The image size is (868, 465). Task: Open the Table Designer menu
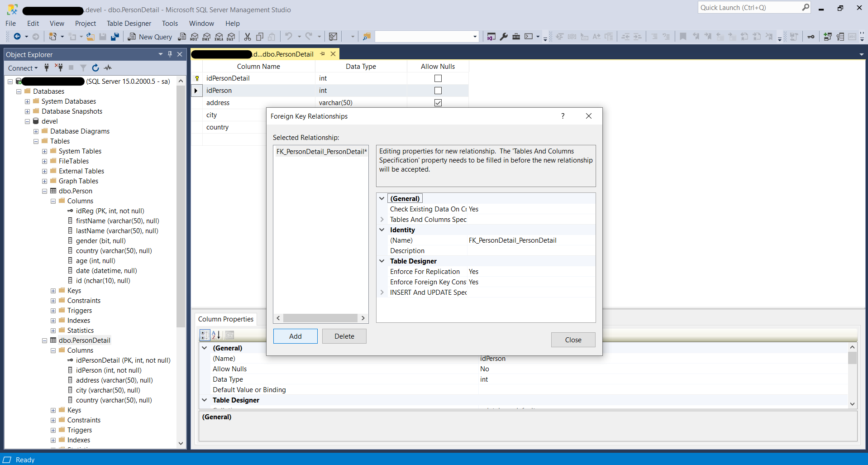pos(129,24)
